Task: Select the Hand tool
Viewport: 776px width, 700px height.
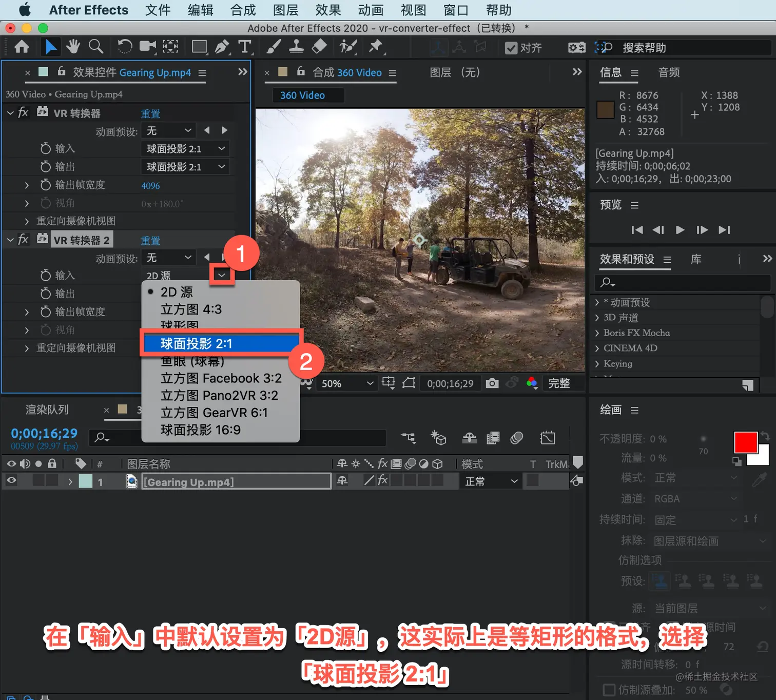Action: tap(73, 47)
